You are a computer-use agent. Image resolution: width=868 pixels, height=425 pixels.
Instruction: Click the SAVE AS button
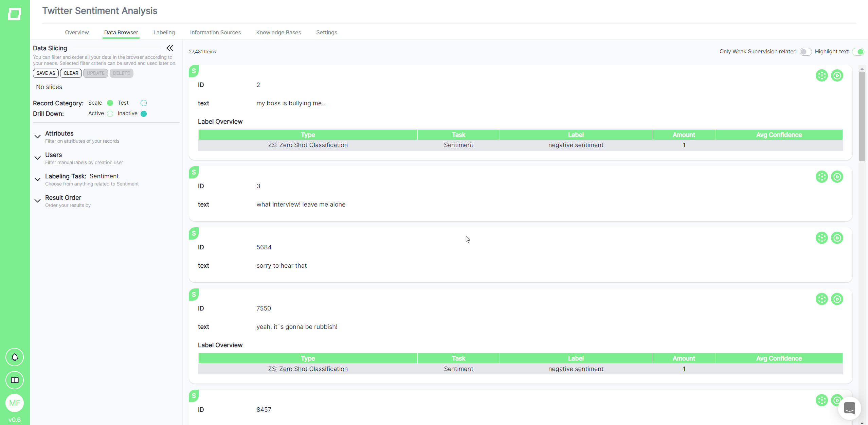46,73
